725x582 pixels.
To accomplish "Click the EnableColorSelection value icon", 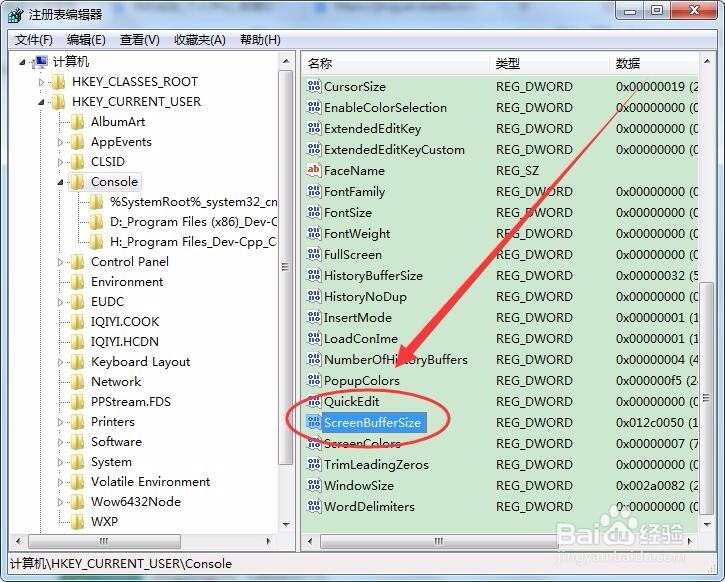I will (313, 107).
